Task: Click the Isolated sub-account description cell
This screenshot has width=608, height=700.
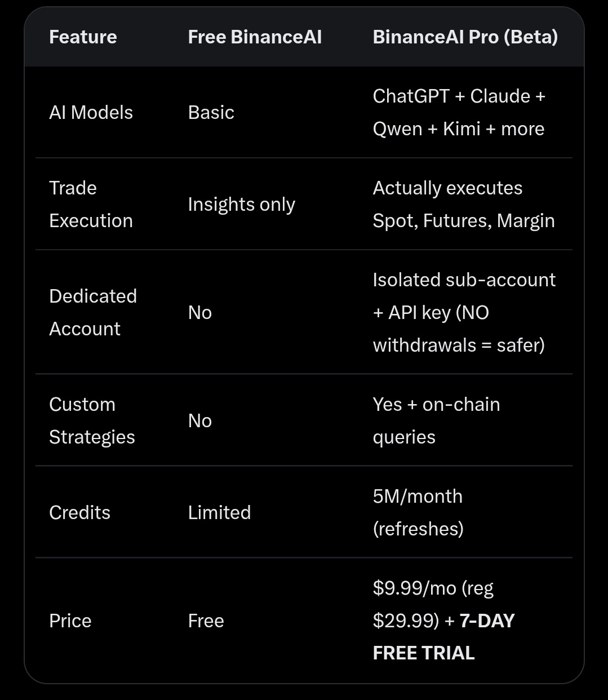Action: point(464,312)
